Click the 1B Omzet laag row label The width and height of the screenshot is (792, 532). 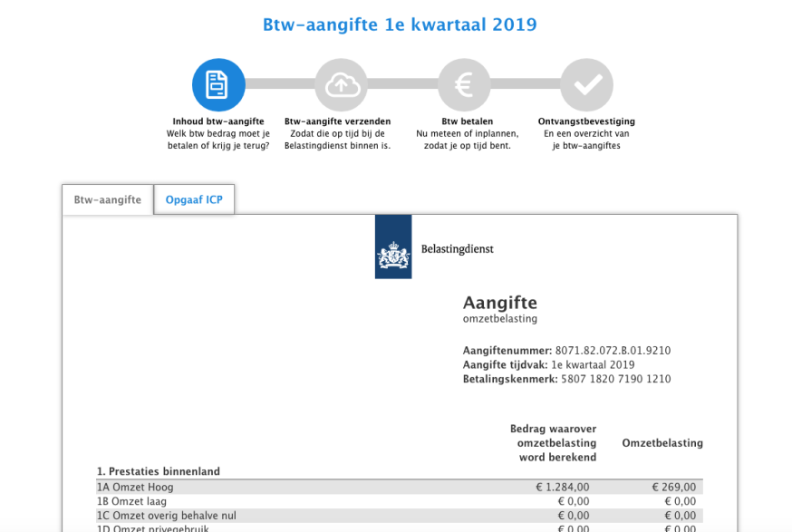point(133,501)
